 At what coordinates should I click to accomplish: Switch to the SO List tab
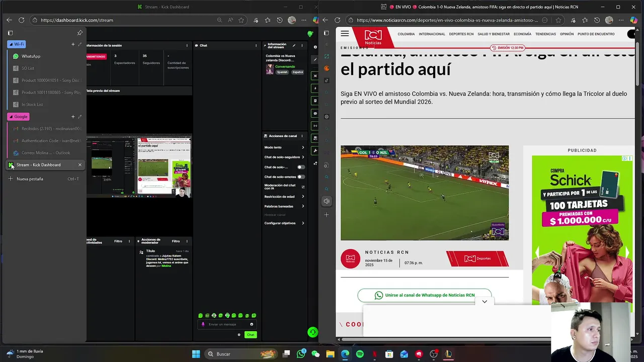(46, 68)
